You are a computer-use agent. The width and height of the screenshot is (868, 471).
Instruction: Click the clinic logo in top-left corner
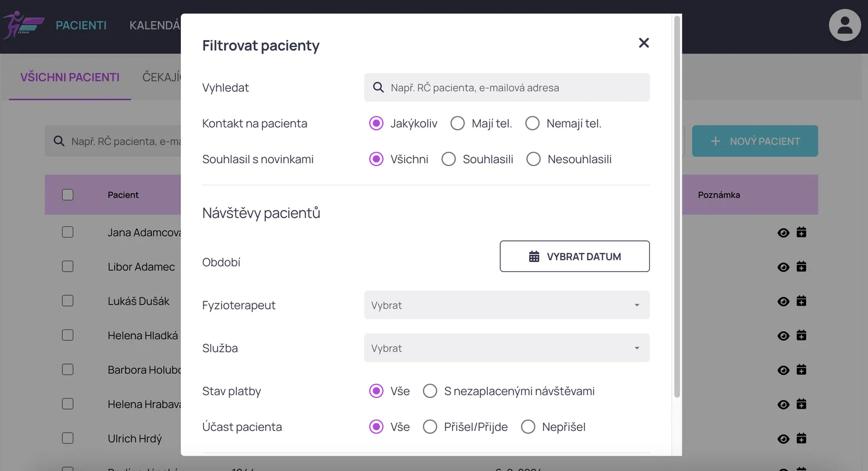[x=24, y=25]
